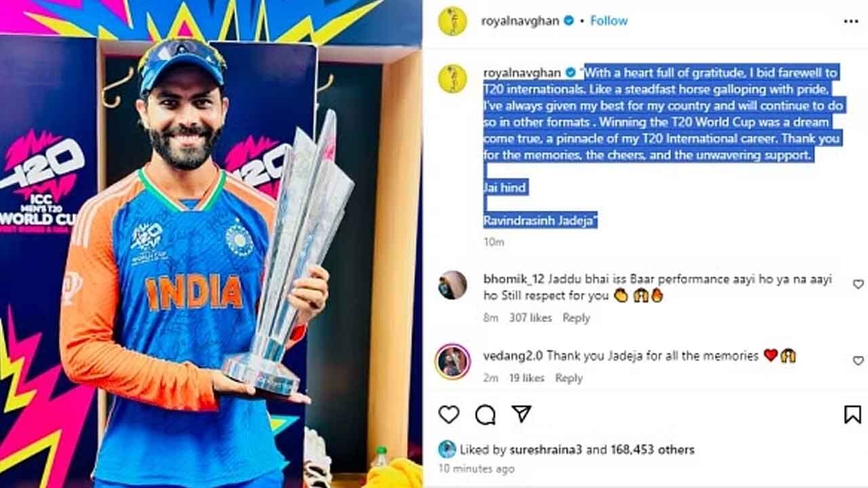This screenshot has height=488, width=868.
Task: Reply to bhomik_12's comment
Action: click(576, 318)
